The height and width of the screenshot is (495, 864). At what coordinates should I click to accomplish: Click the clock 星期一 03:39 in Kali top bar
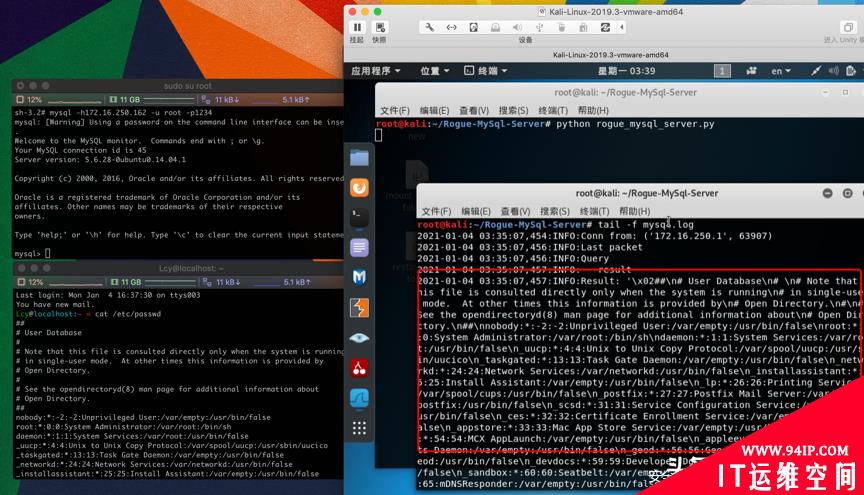tap(627, 71)
